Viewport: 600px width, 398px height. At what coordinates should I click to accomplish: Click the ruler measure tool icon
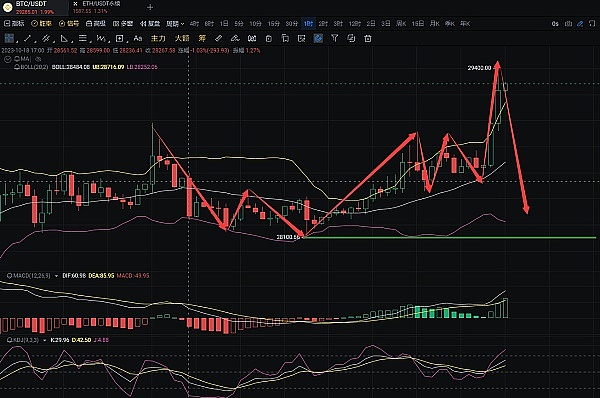(x=218, y=38)
